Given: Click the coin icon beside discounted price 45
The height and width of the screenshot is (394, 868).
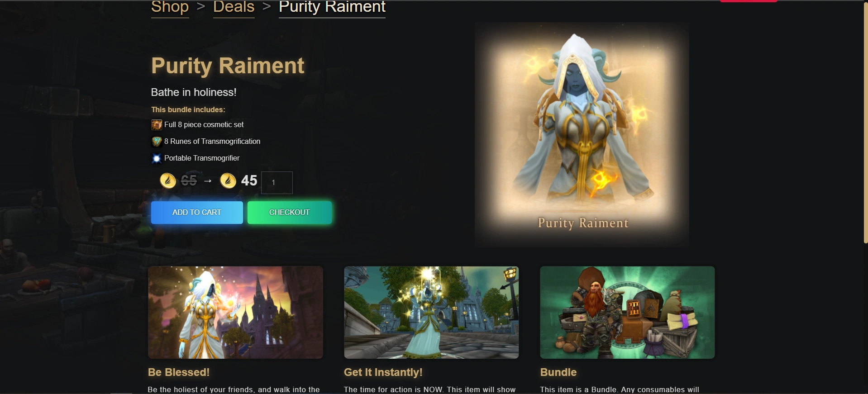Looking at the screenshot, I should click(x=228, y=180).
